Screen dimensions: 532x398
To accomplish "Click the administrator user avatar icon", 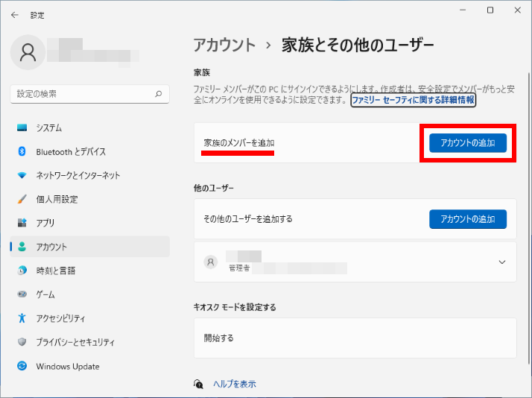I will [211, 262].
